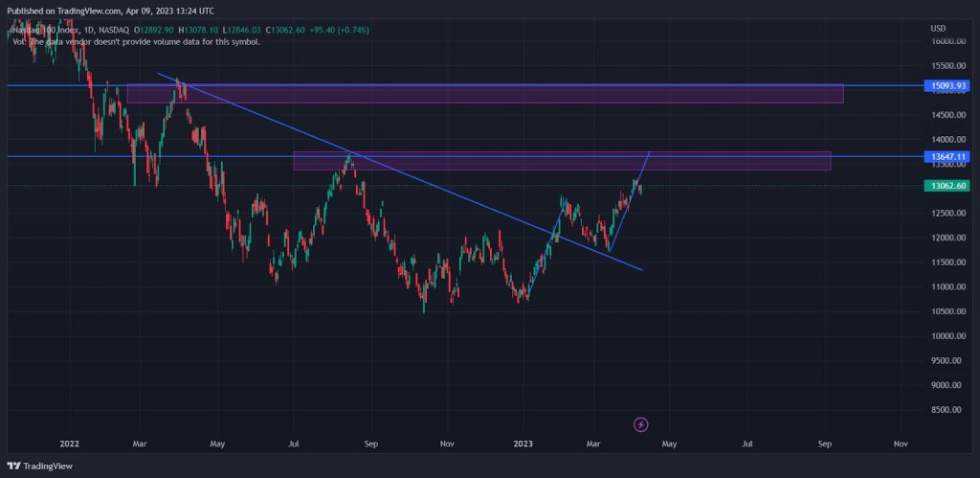
Task: Click the 10000.00 price axis label
Action: [x=947, y=336]
